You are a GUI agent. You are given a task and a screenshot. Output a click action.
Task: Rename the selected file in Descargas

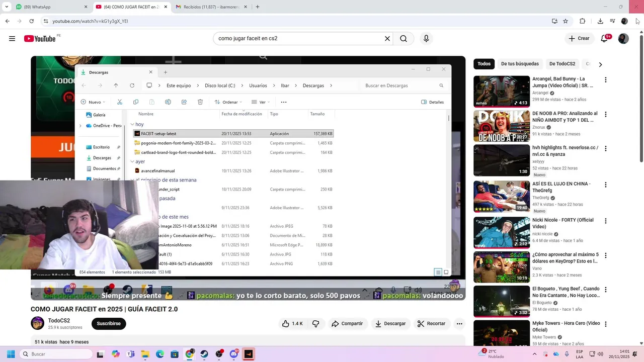168,102
